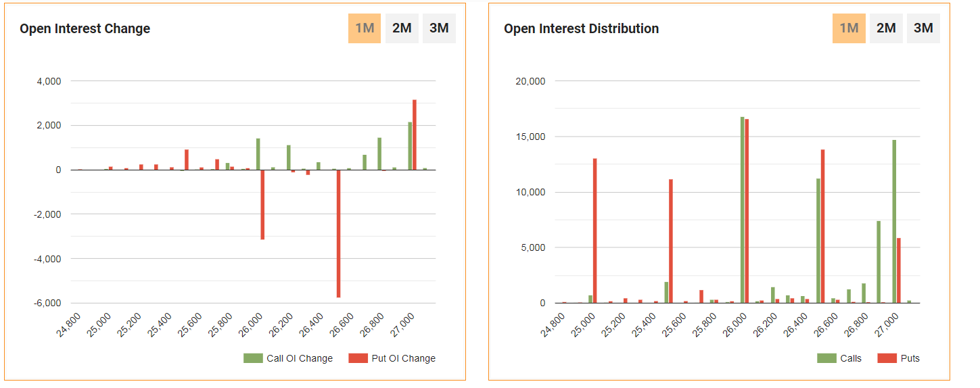Viewport: 980px width, 388px height.
Task: Switch Open Interest Distribution chart to 2M
Action: (x=886, y=28)
